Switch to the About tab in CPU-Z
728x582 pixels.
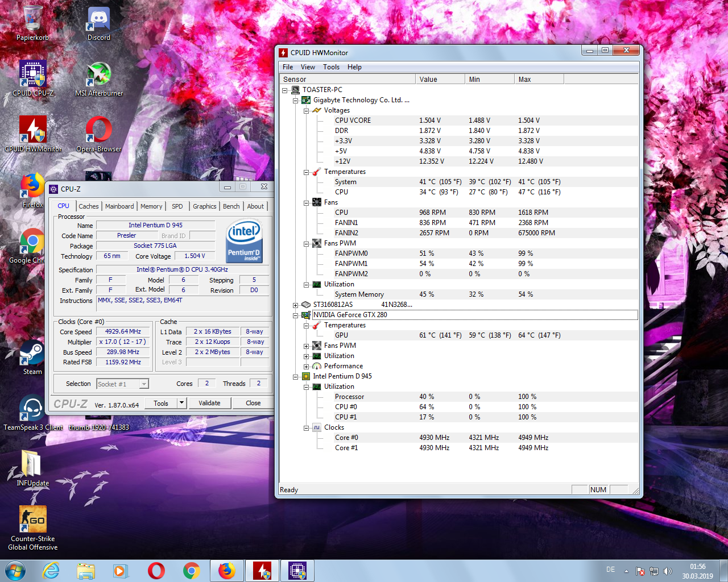255,206
